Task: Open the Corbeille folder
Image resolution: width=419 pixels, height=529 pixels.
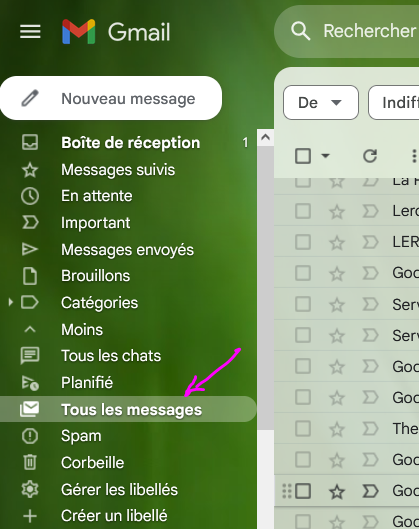Action: coord(92,463)
